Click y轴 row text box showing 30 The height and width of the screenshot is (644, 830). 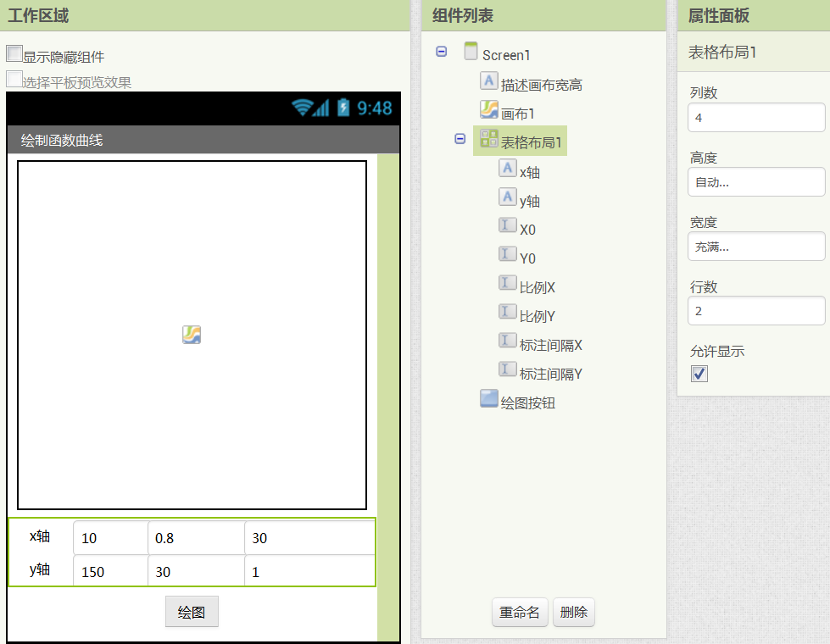click(x=197, y=570)
